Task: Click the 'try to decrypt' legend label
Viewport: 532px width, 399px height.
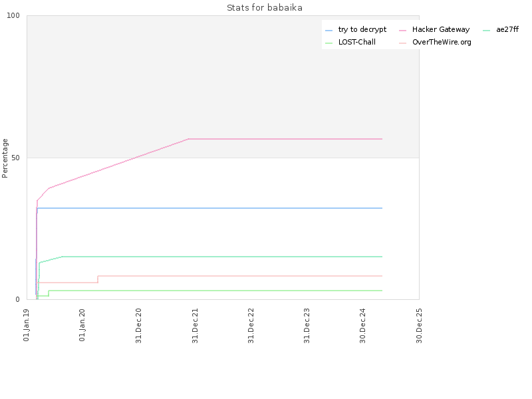Action: click(362, 30)
